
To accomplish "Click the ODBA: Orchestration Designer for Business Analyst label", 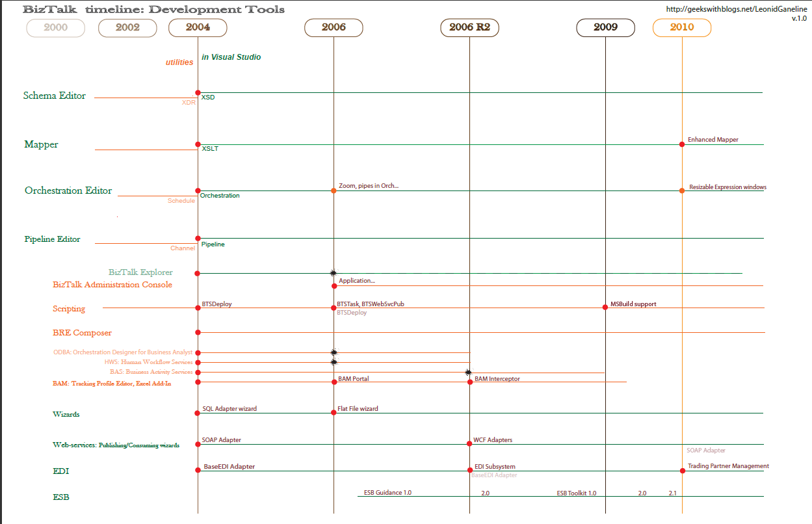I will (123, 352).
